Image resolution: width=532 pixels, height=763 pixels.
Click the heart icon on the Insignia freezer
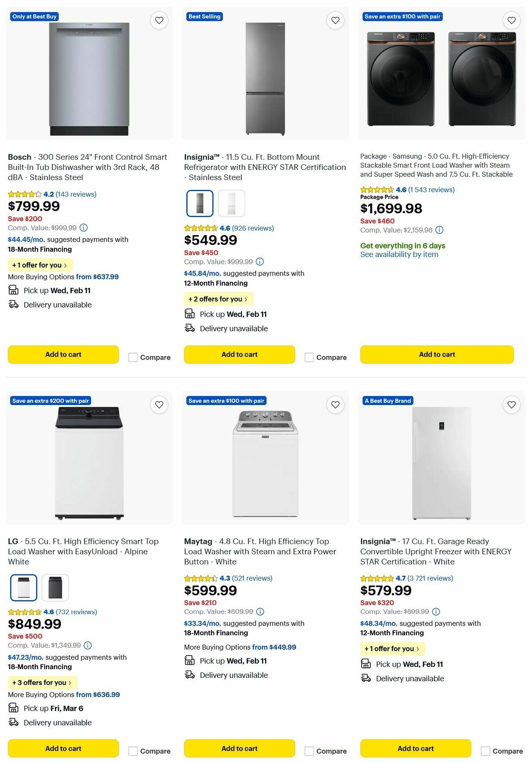point(511,405)
